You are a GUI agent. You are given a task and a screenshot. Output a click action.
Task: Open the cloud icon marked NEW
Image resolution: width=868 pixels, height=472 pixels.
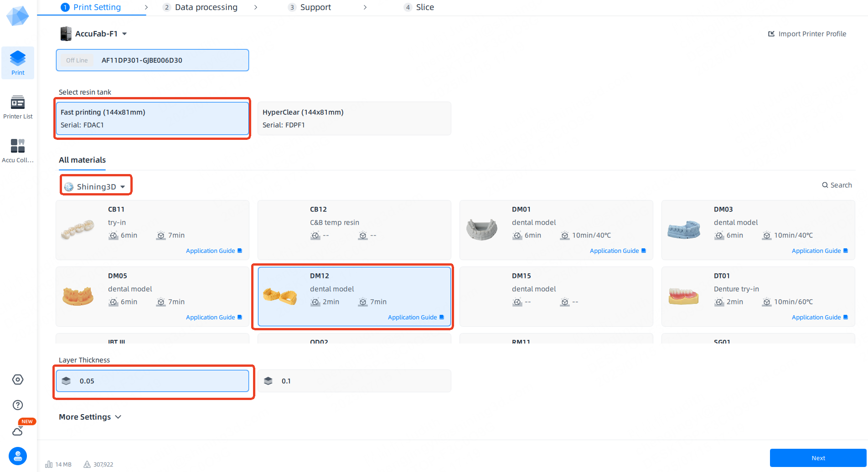(18, 431)
